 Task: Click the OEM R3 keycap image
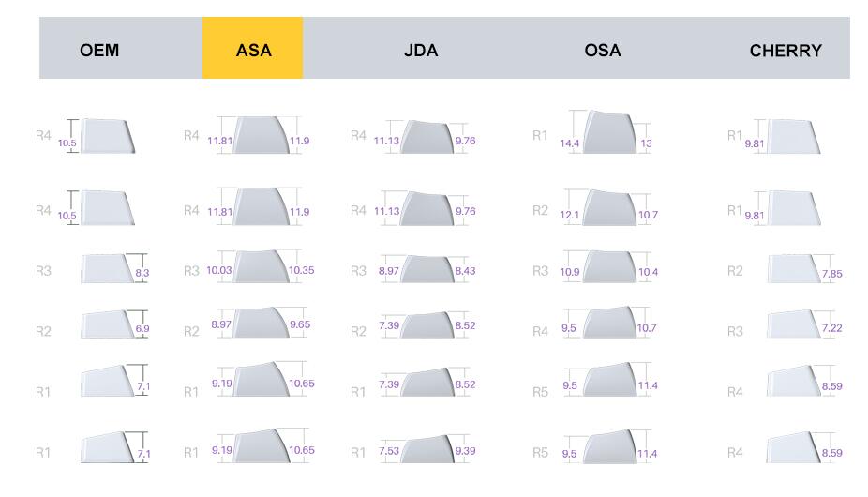click(108, 268)
